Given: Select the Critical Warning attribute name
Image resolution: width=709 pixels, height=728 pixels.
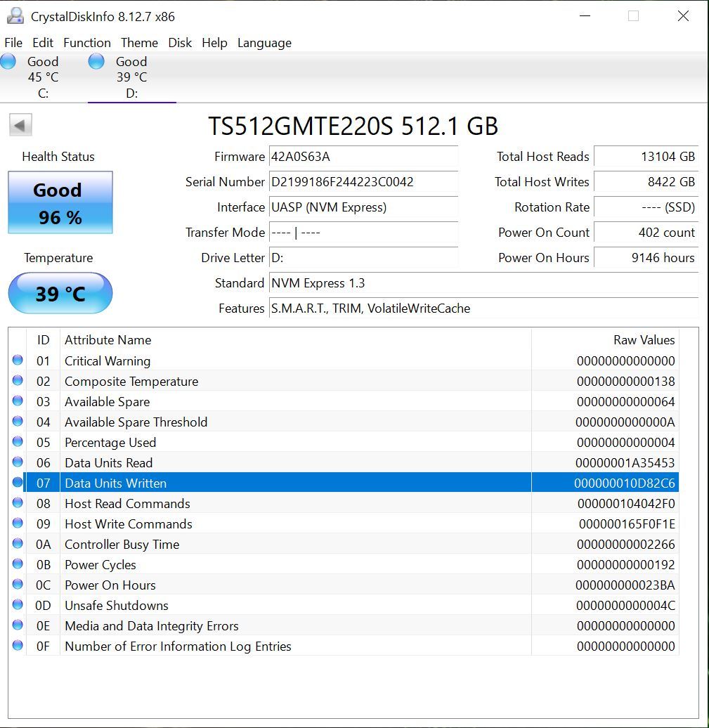Looking at the screenshot, I should tap(108, 360).
